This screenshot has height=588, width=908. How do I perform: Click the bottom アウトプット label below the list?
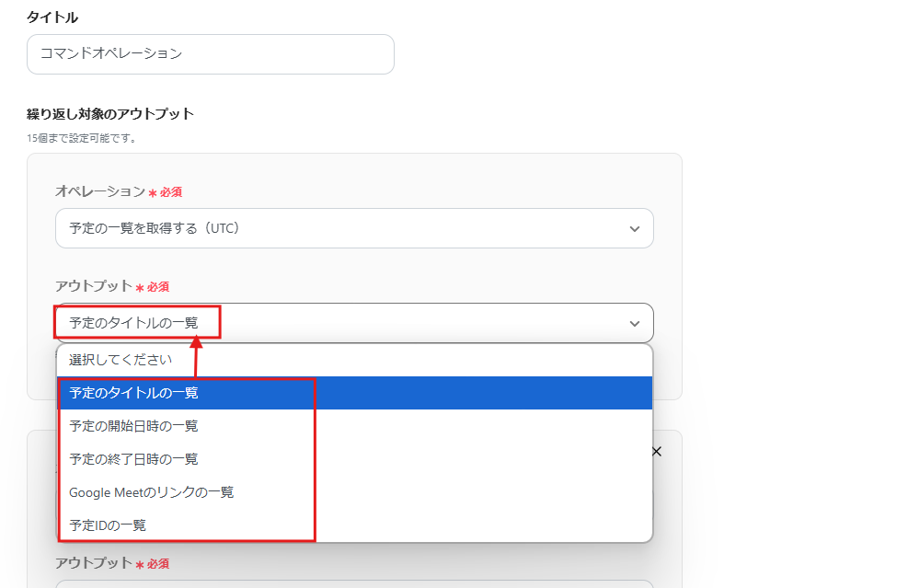tap(94, 562)
